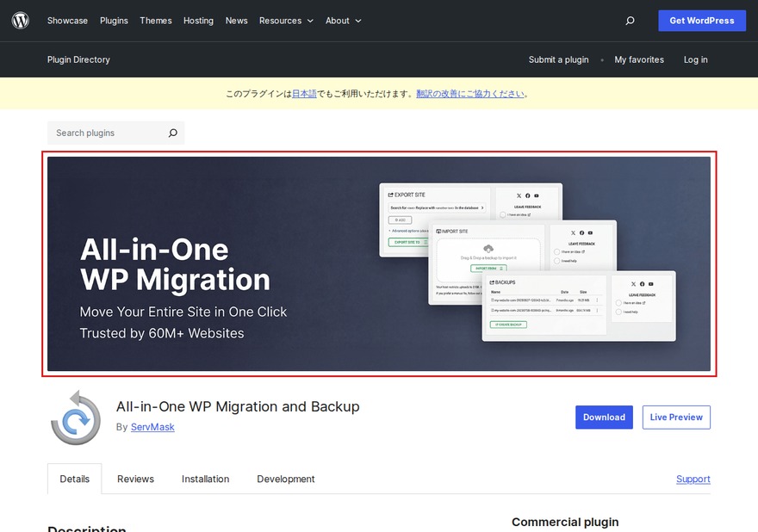Click the Log in link
758x532 pixels.
coord(696,59)
